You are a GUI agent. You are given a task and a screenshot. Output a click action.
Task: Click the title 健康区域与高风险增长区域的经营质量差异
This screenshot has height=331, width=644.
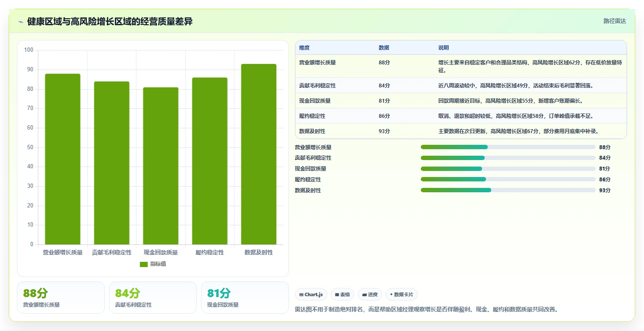110,22
